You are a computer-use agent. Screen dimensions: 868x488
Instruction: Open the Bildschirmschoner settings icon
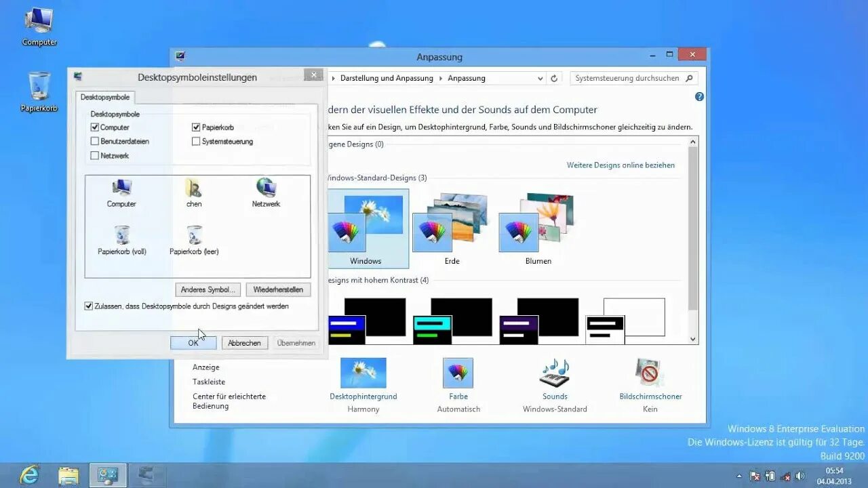(x=650, y=373)
